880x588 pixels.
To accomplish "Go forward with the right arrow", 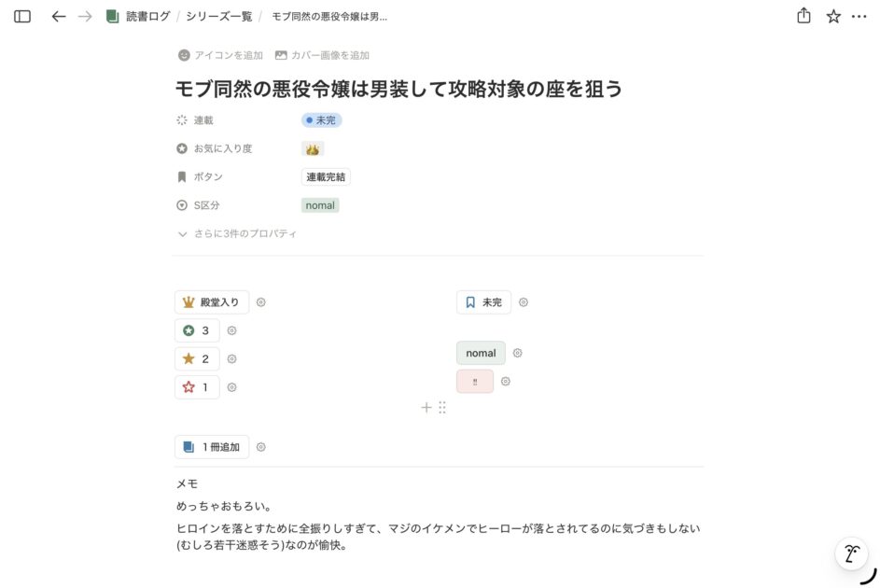I will tap(85, 17).
